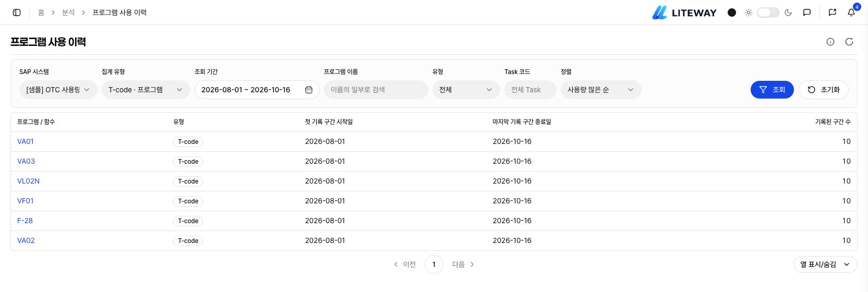Screen dimensions: 868x292
Task: Click the 초기화 reset button
Action: [x=824, y=90]
